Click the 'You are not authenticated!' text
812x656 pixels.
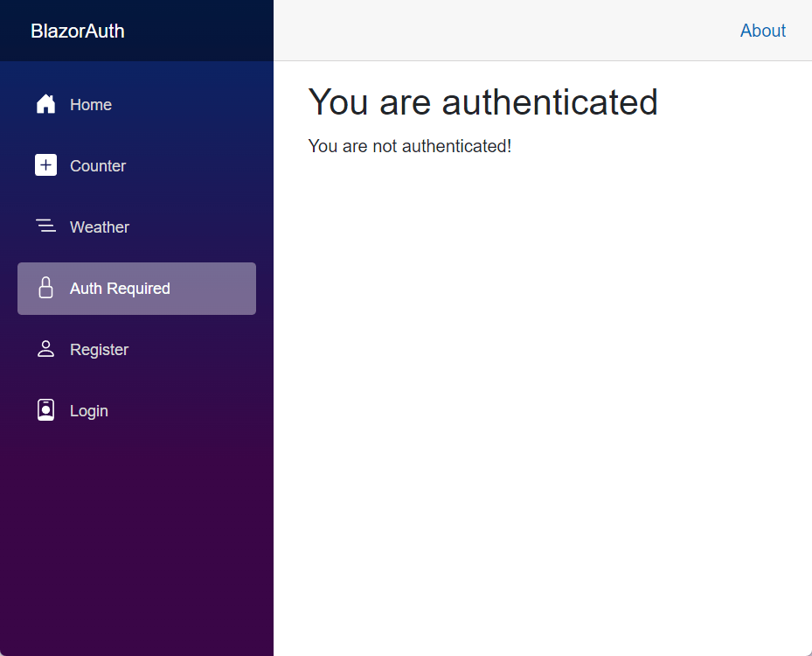pos(410,146)
